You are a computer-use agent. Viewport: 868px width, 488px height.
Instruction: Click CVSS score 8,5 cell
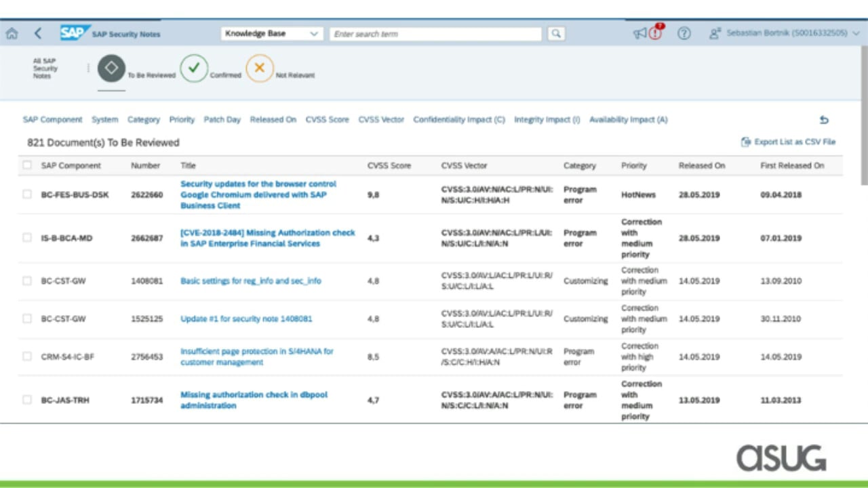coord(373,357)
